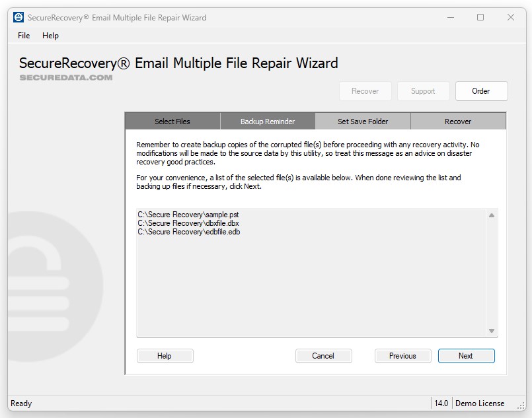This screenshot has height=418, width=532.
Task: Click the scroll down arrow in file list
Action: point(492,330)
